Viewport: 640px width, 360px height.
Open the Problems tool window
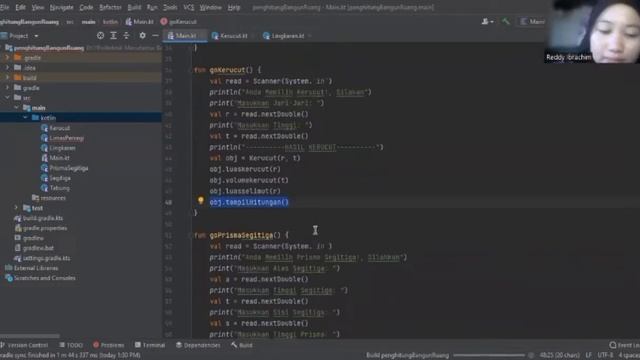tap(109, 345)
